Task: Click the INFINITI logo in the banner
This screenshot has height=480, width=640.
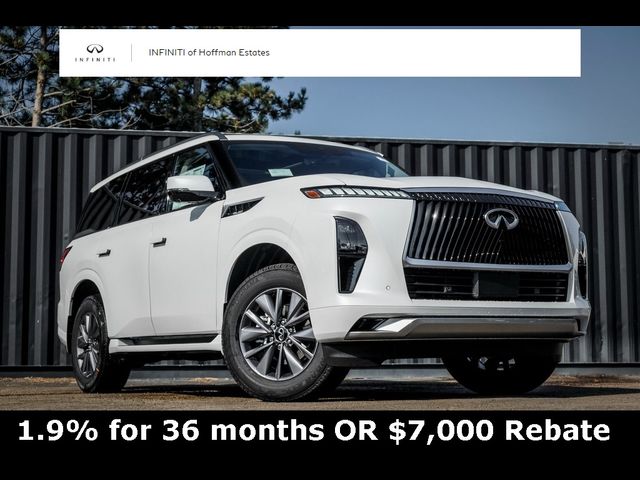Action: [x=95, y=53]
